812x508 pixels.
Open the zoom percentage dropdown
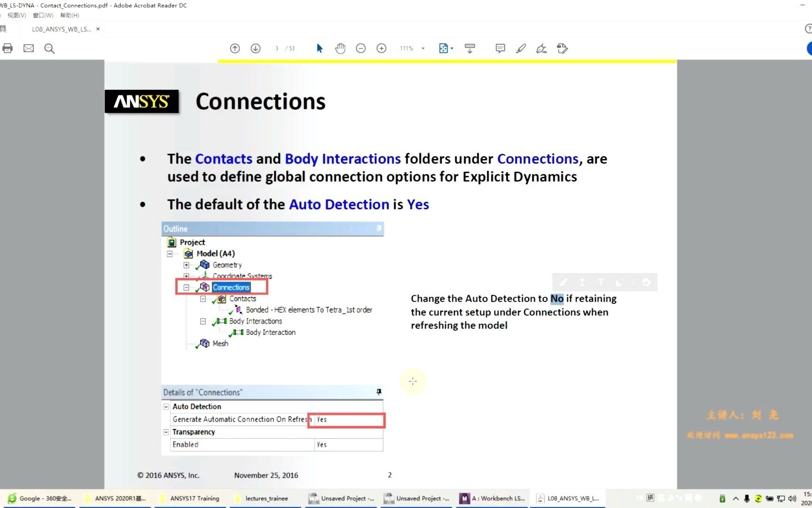coord(423,48)
